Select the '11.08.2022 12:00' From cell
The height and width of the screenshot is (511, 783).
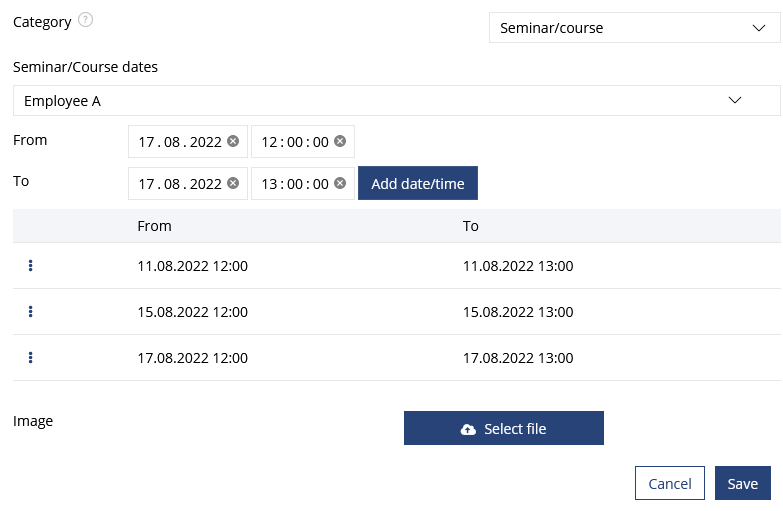(193, 266)
